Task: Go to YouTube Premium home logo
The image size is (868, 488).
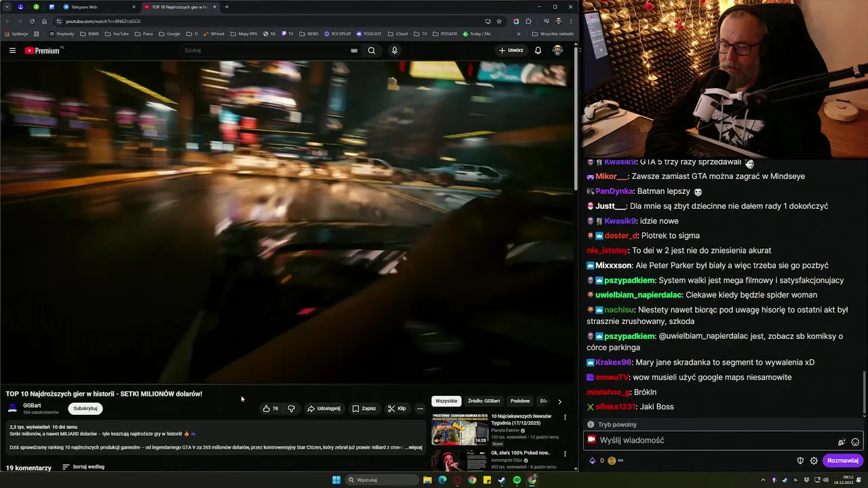Action: pyautogui.click(x=43, y=50)
